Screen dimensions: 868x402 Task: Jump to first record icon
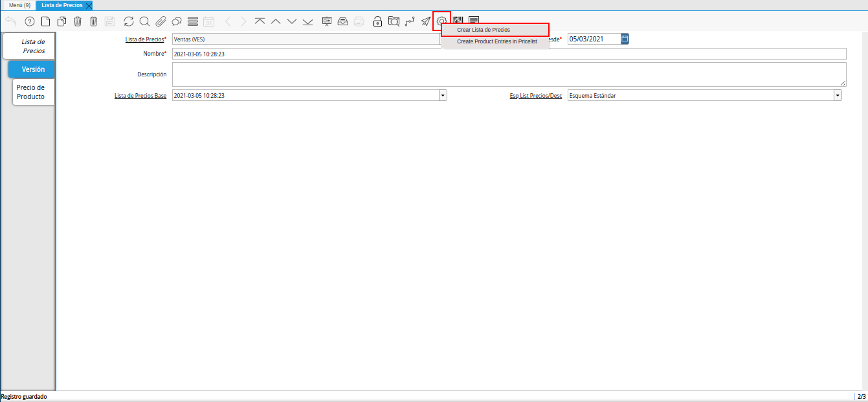tap(260, 21)
